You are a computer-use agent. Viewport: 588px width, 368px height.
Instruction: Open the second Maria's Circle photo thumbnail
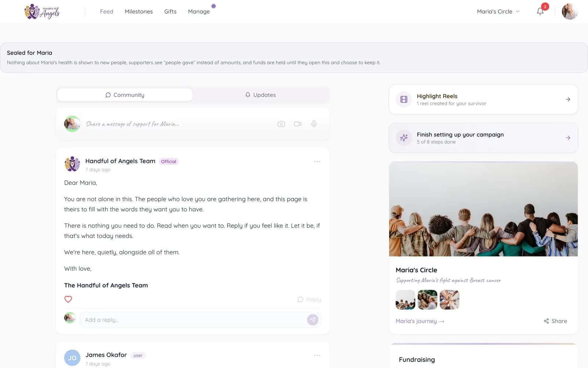pos(427,300)
